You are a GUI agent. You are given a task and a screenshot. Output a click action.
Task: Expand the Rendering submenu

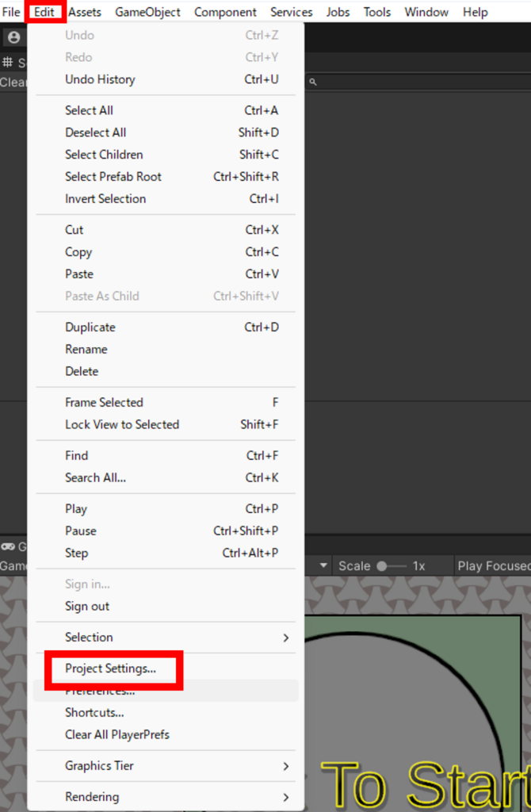tap(286, 797)
